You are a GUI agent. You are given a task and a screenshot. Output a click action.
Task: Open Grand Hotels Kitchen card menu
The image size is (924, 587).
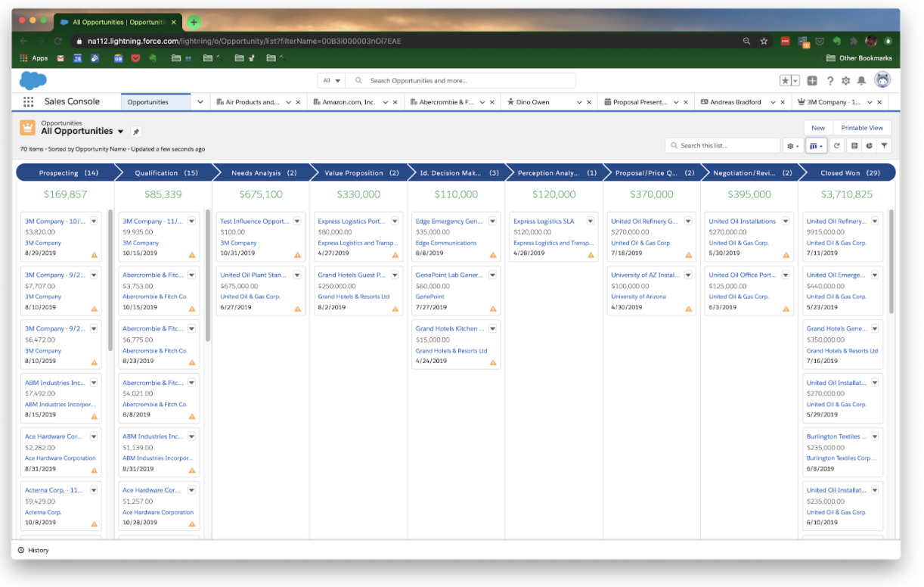493,328
